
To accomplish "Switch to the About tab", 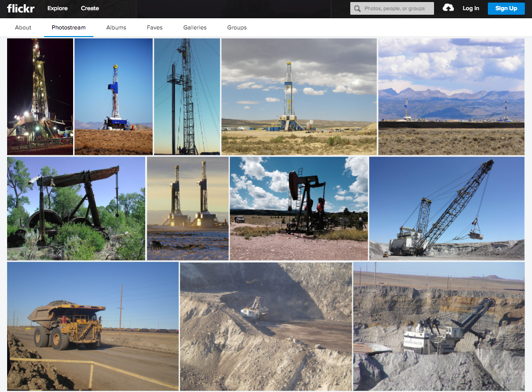I will point(23,27).
